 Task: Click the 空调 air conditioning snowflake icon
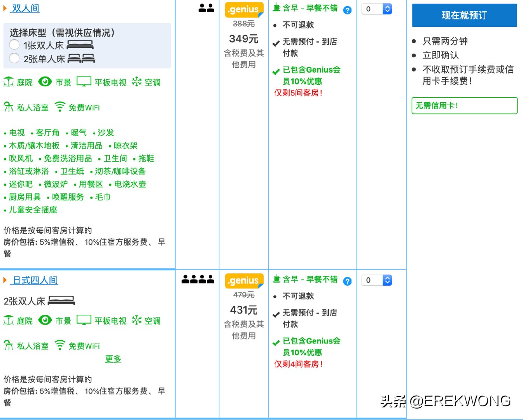tap(137, 82)
